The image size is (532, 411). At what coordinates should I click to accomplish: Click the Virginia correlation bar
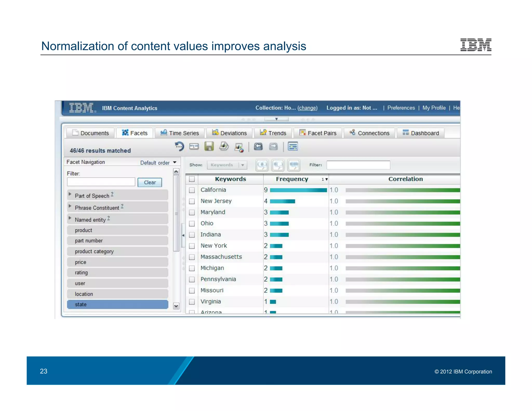[x=403, y=302]
